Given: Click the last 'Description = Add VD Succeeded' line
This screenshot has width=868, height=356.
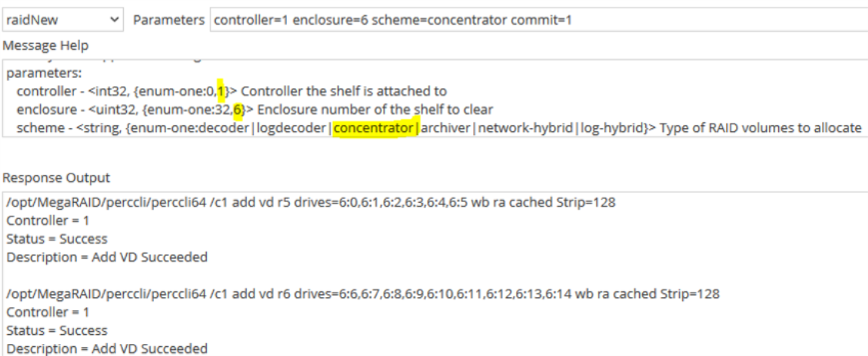Looking at the screenshot, I should (106, 348).
